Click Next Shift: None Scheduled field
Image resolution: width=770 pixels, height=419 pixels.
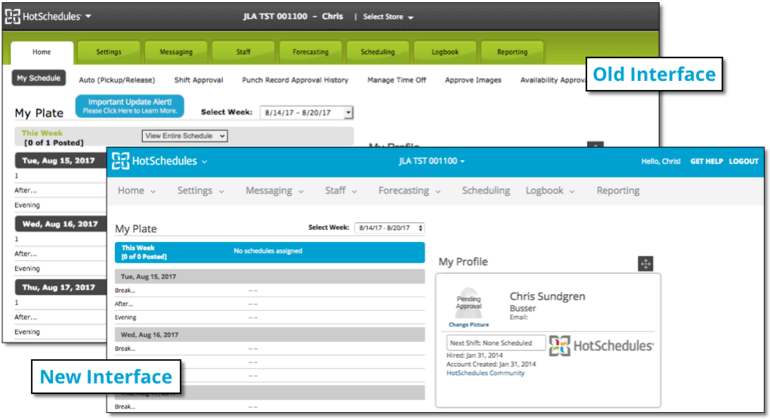coord(495,343)
